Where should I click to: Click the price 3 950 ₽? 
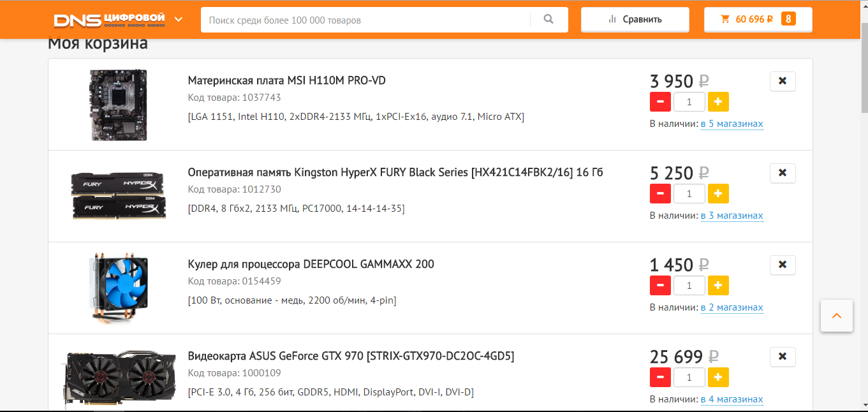(x=679, y=82)
